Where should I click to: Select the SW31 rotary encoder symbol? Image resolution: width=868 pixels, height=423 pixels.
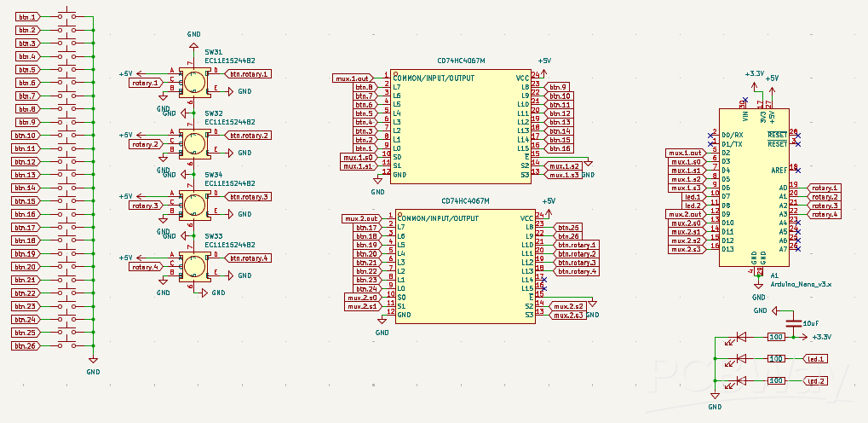point(193,83)
